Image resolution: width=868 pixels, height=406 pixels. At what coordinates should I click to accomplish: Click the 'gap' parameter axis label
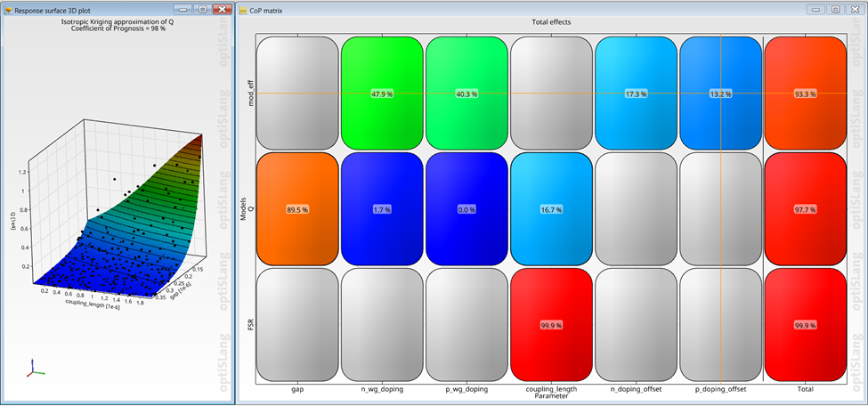[298, 389]
